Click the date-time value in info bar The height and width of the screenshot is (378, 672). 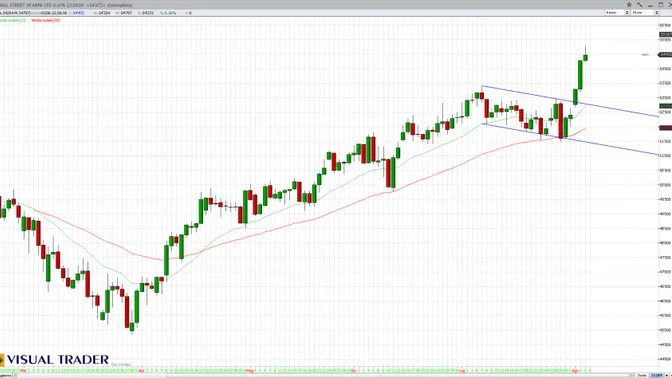click(x=54, y=13)
